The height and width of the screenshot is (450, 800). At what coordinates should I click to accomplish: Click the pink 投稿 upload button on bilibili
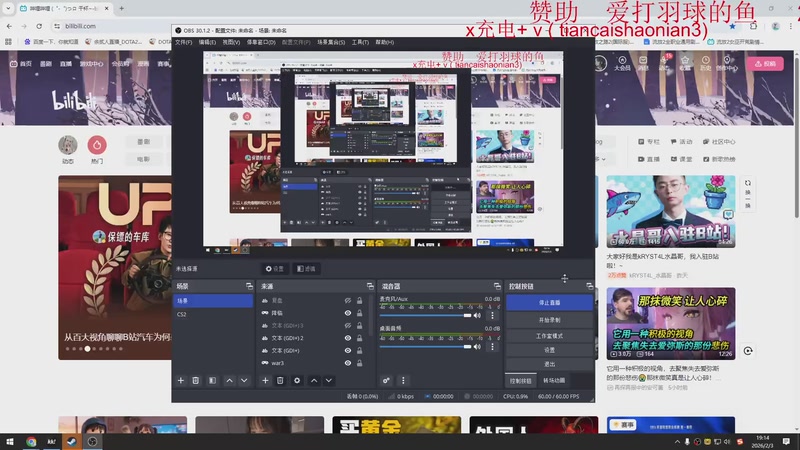pos(765,64)
